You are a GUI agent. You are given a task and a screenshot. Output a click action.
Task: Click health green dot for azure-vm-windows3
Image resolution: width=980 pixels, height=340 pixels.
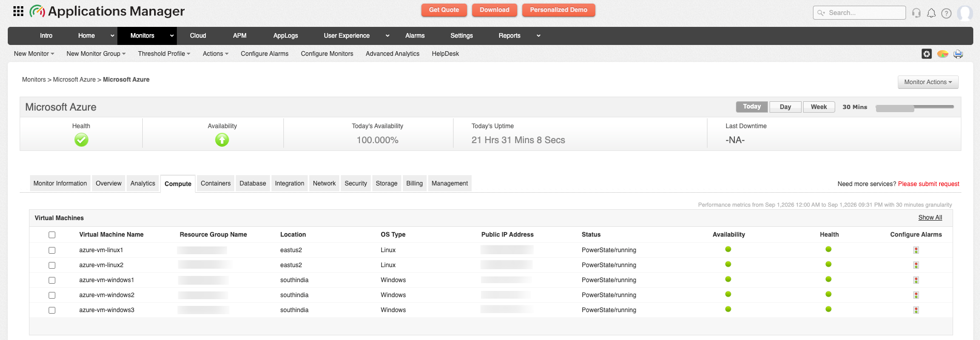pyautogui.click(x=828, y=309)
